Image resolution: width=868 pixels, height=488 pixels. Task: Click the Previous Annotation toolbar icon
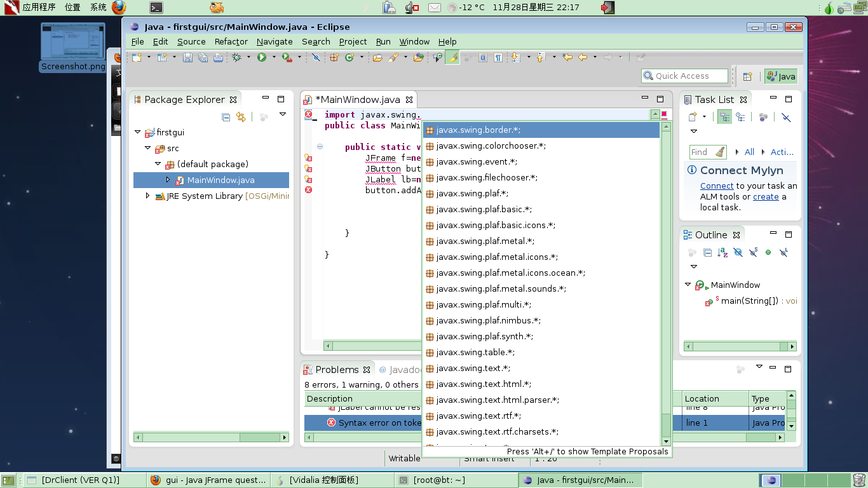pyautogui.click(x=541, y=57)
